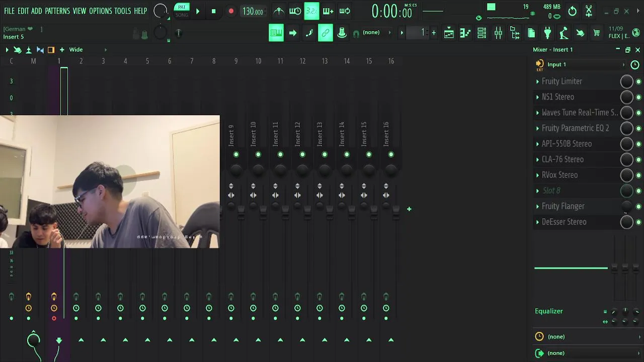Open the plugin picker plug icon
644x362 pixels.
(547, 33)
